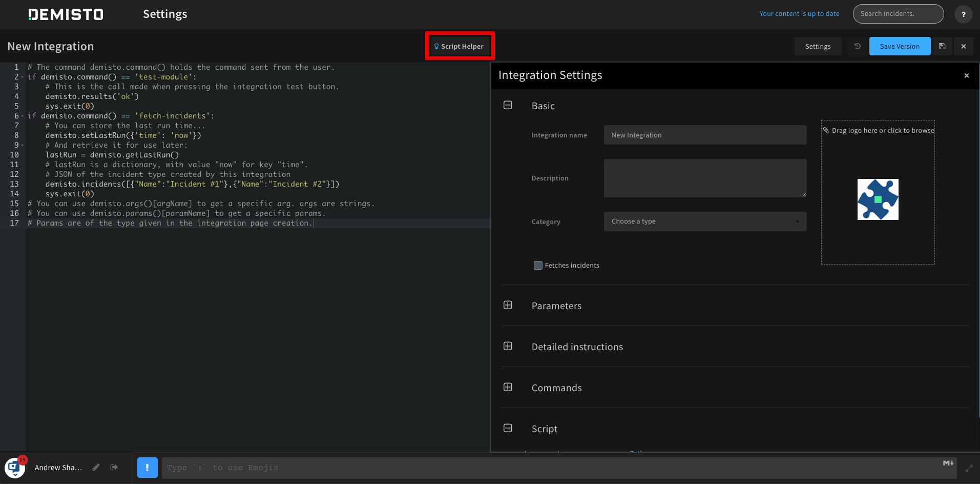The image size is (980, 484).
Task: Close the Integration Settings panel
Action: 967,76
